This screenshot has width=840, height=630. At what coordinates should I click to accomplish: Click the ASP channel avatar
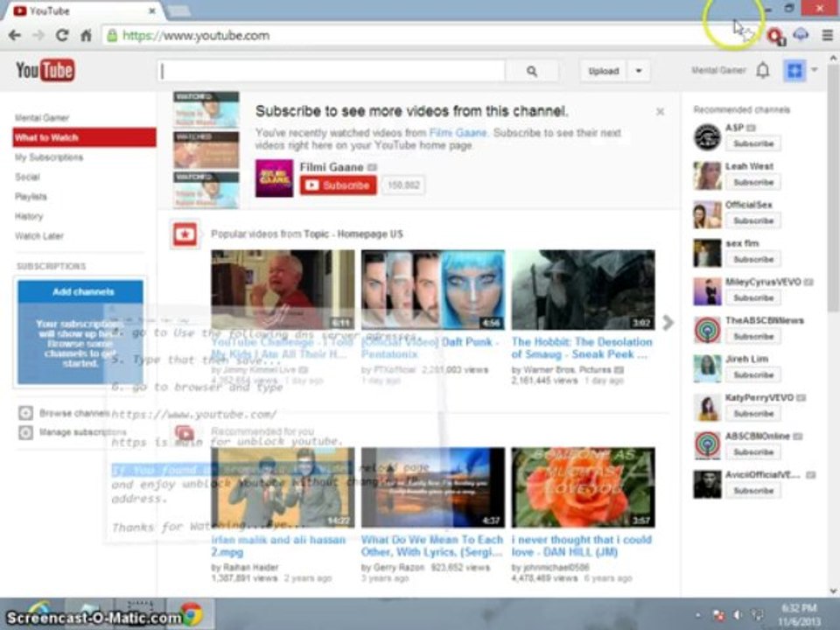pos(707,137)
